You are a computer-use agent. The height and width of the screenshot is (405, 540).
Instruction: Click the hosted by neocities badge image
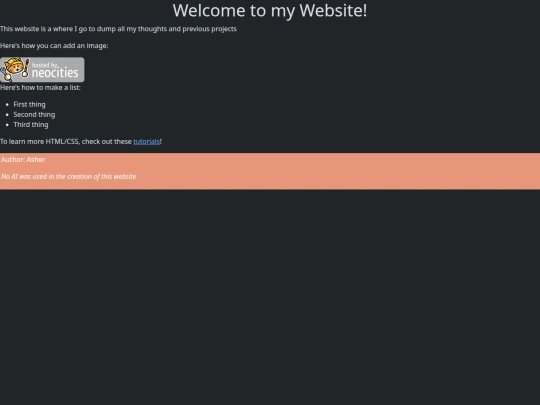pos(42,70)
